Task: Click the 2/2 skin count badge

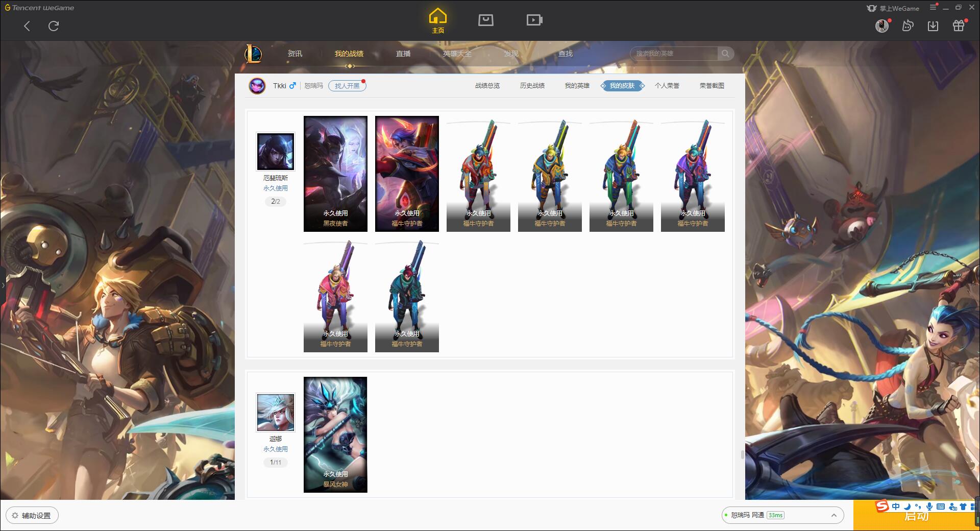Action: click(276, 202)
